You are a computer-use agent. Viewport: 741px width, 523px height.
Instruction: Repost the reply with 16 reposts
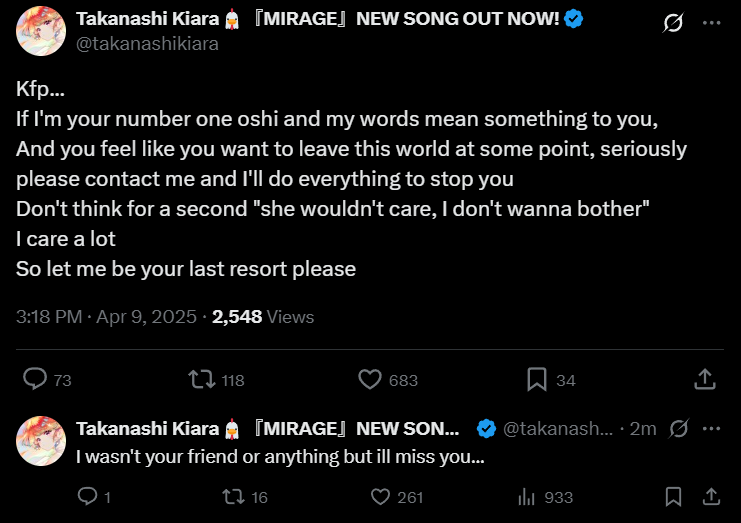click(x=231, y=496)
